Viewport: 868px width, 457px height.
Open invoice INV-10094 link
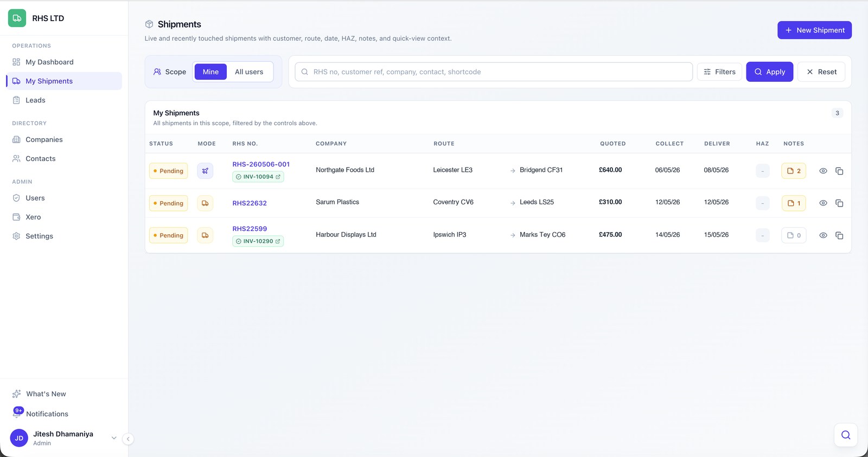click(258, 177)
